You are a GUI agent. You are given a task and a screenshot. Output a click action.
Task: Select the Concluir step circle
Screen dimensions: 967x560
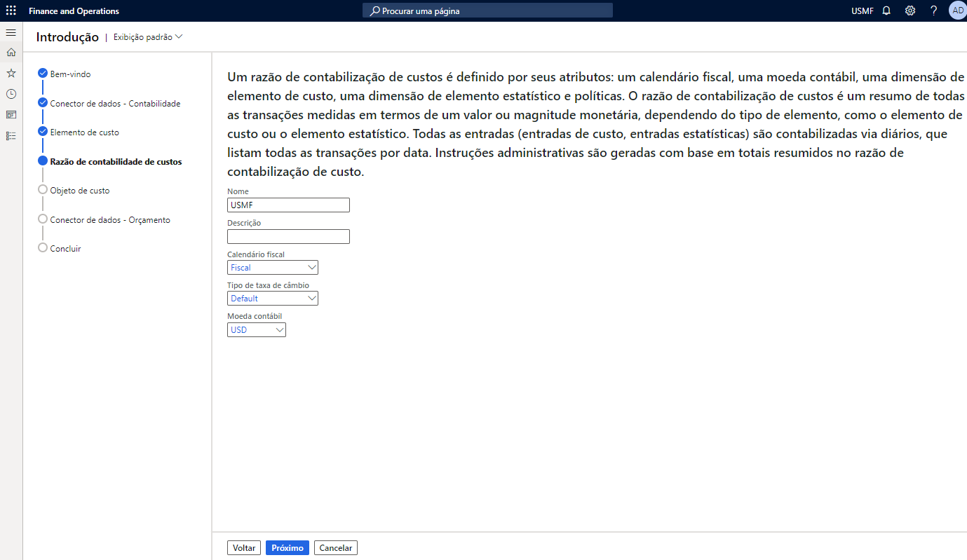(43, 247)
